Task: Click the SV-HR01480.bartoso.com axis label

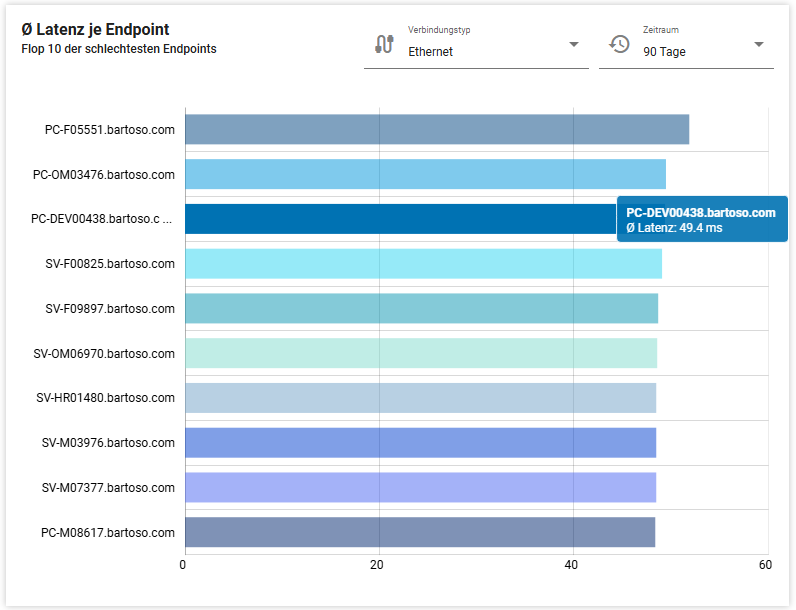Action: (x=106, y=398)
